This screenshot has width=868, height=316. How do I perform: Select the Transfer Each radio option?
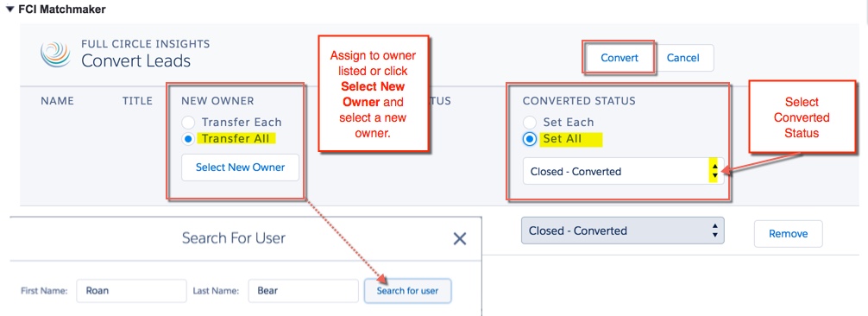189,123
